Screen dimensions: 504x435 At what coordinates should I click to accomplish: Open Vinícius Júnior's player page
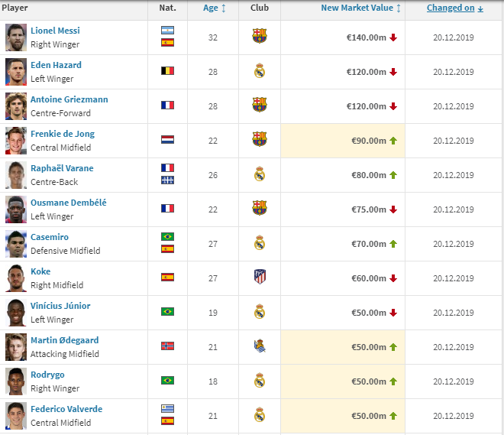pyautogui.click(x=60, y=306)
